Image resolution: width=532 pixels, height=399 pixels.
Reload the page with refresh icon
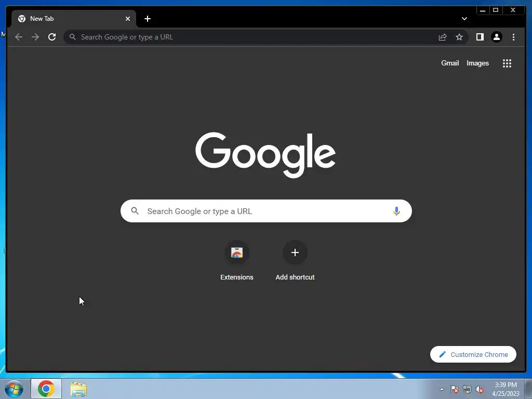click(52, 37)
